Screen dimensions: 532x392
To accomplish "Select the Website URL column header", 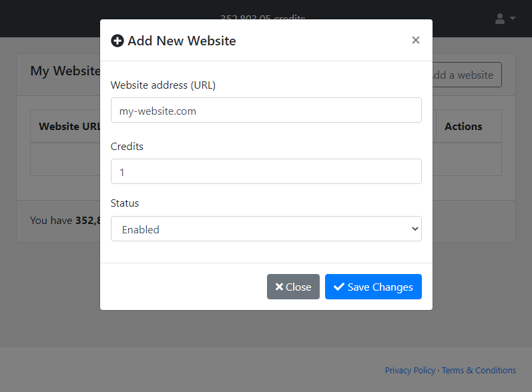I will 67,126.
